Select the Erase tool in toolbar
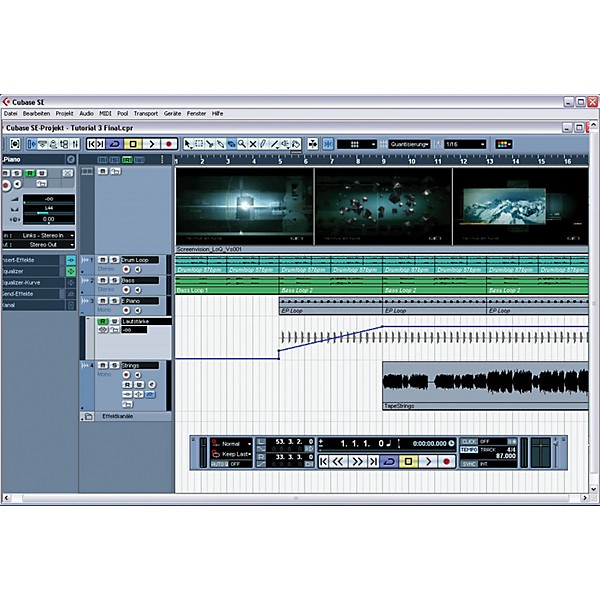The image size is (600, 600). (231, 144)
